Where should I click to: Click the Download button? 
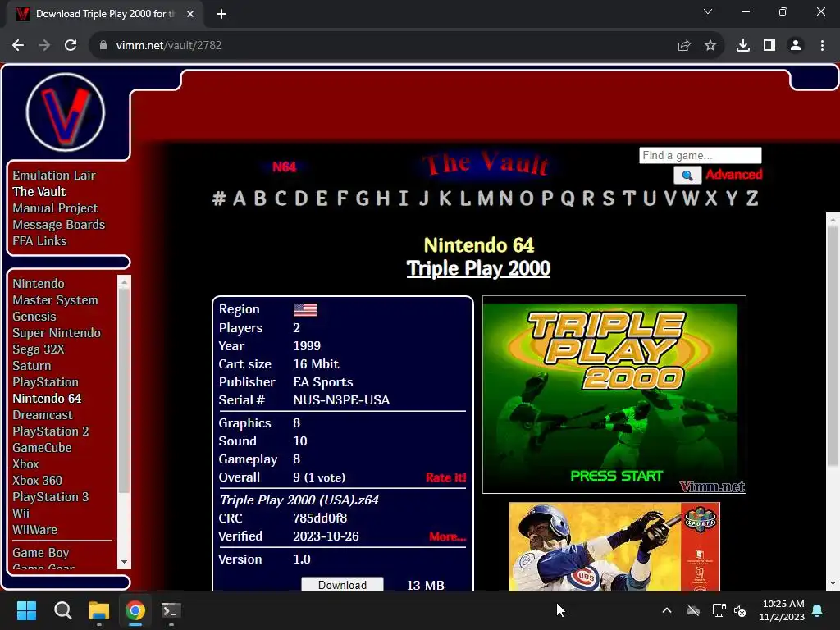(342, 584)
